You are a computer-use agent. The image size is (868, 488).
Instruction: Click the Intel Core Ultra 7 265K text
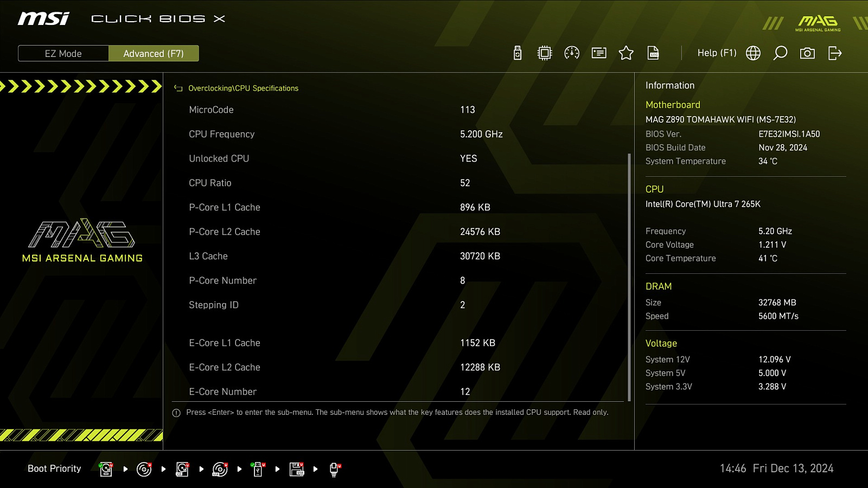(703, 204)
